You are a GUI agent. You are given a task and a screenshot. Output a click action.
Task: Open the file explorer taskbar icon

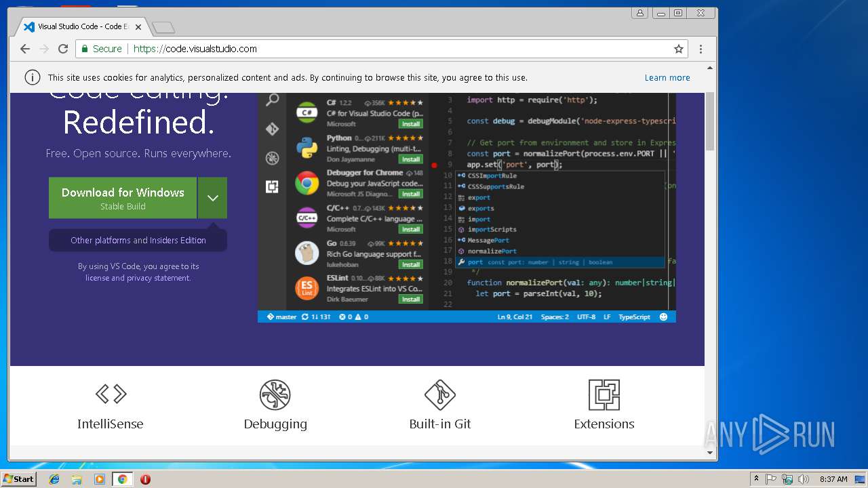point(77,479)
